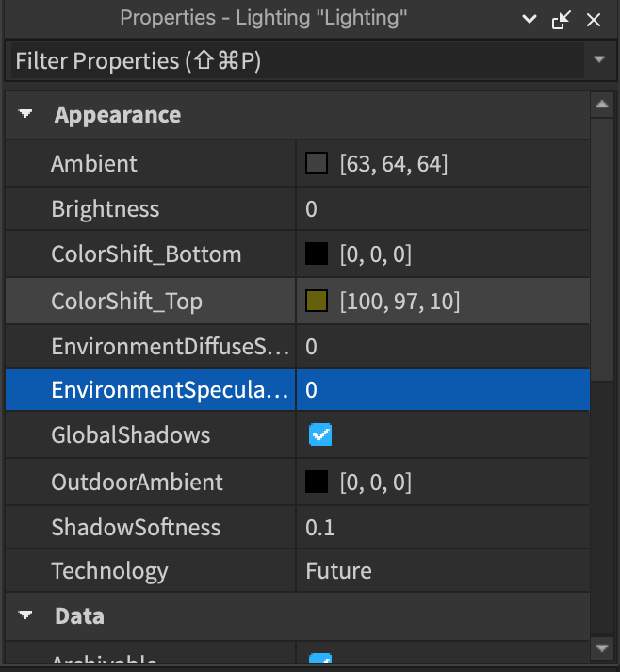Toggle the Archivable checkbox

click(321, 662)
